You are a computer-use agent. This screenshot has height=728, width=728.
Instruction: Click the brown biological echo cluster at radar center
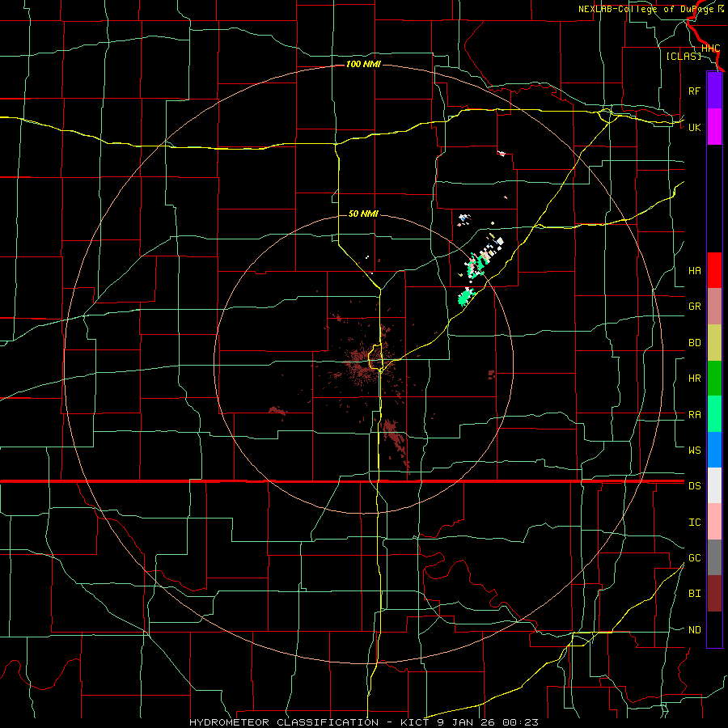pos(366,365)
